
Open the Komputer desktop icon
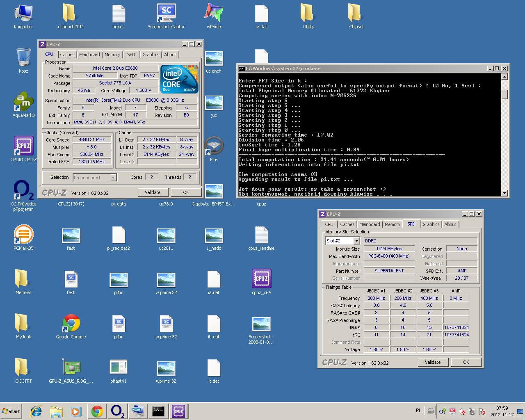(x=23, y=16)
